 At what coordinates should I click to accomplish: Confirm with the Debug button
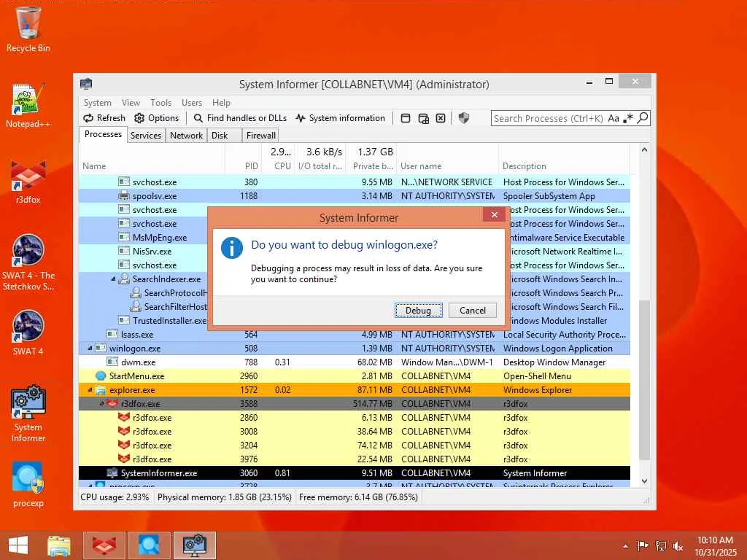coord(418,311)
